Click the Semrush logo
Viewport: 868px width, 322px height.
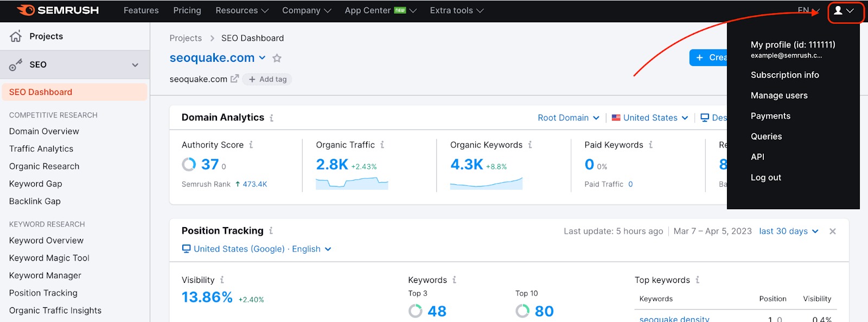[58, 10]
